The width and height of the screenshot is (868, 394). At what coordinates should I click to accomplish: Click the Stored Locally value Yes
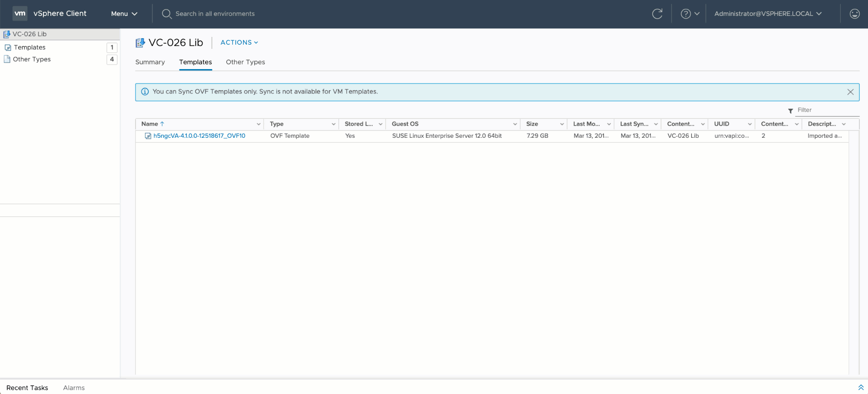point(350,136)
